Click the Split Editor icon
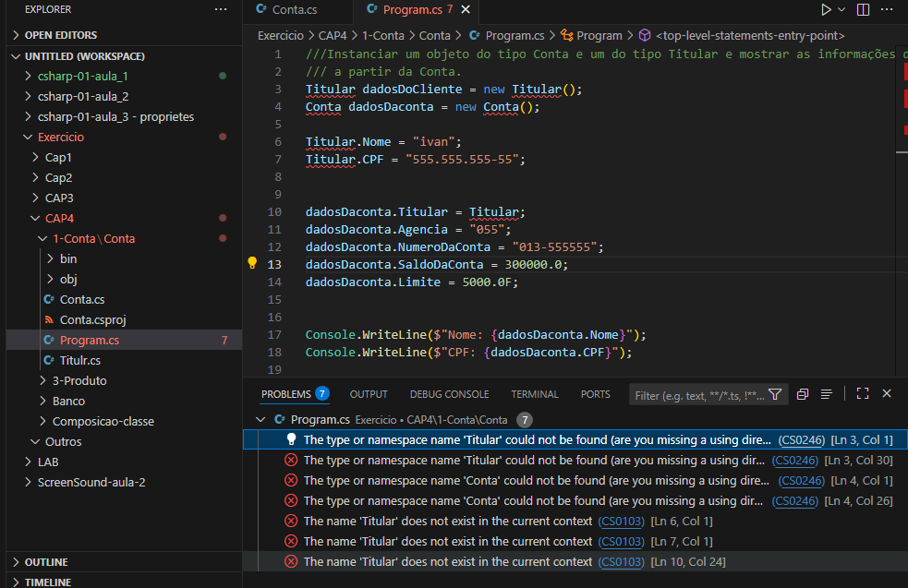 [x=863, y=9]
